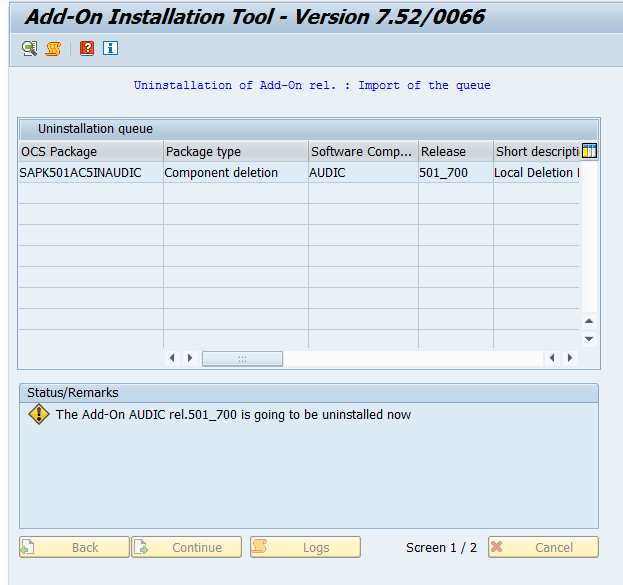
Task: Open the import logs scroll icon in toolbar
Action: (53, 48)
